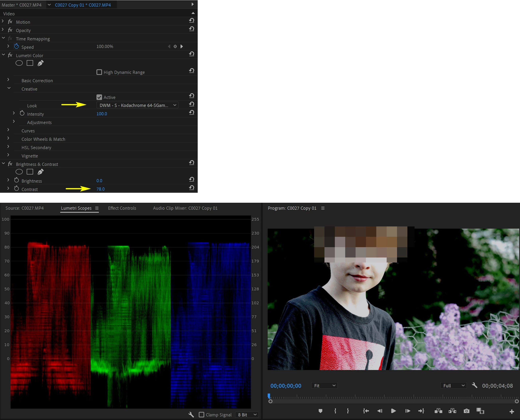The image size is (520, 420).
Task: Click the Add Marker button
Action: [x=320, y=411]
